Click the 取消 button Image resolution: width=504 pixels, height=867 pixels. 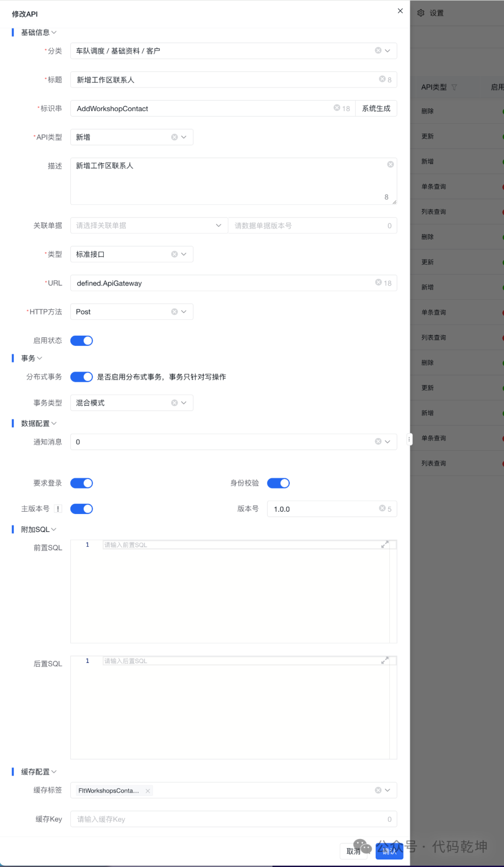click(x=354, y=851)
